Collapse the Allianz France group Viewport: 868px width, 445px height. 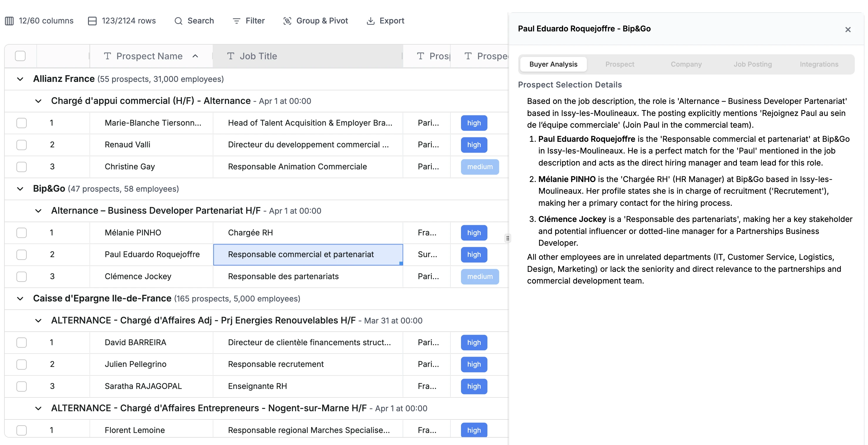tap(20, 79)
